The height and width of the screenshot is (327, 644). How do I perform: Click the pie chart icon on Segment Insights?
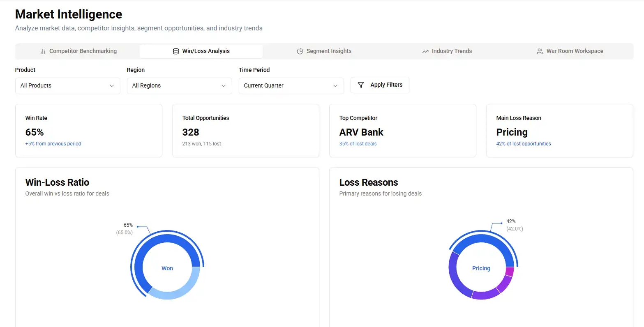coord(300,51)
